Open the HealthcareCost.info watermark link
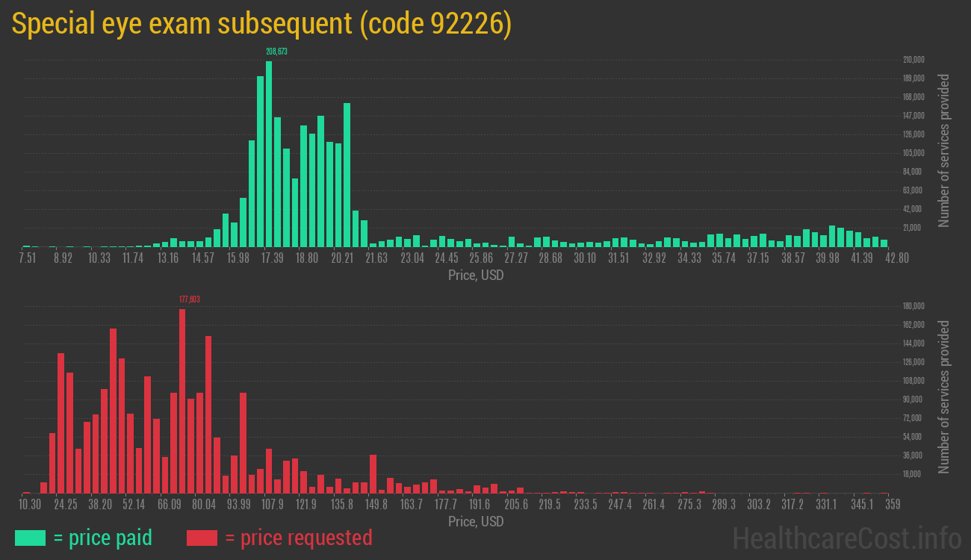Image resolution: width=971 pixels, height=560 pixels. click(846, 538)
